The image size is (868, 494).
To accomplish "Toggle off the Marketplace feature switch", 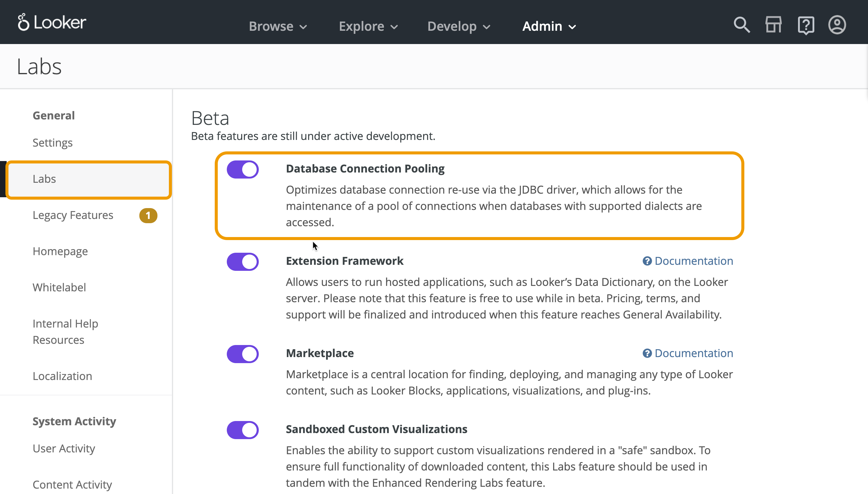I will 242,354.
